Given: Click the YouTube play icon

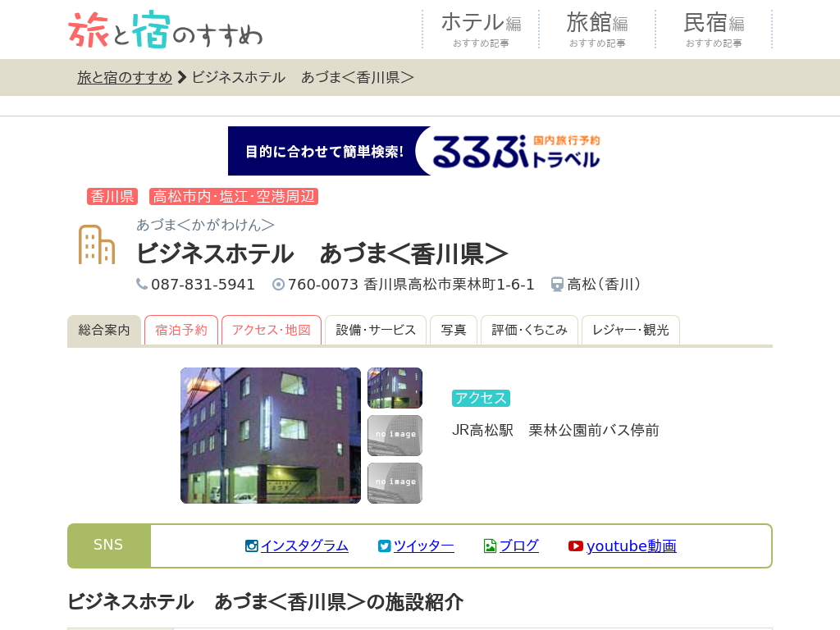Looking at the screenshot, I should click(x=576, y=546).
